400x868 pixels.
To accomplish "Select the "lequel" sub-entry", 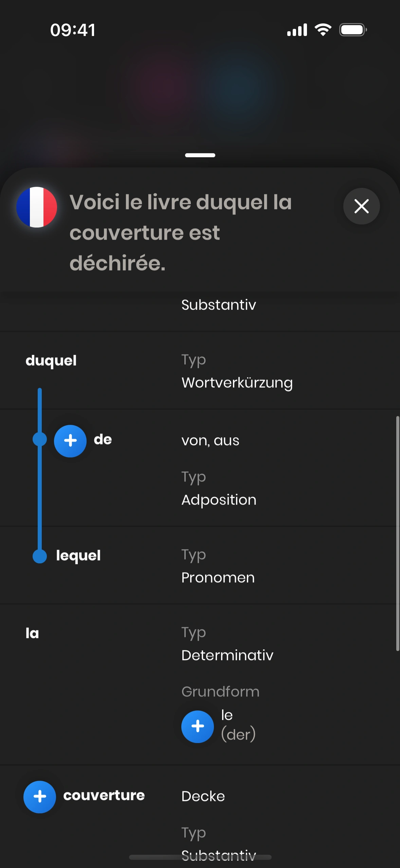I will click(x=78, y=556).
